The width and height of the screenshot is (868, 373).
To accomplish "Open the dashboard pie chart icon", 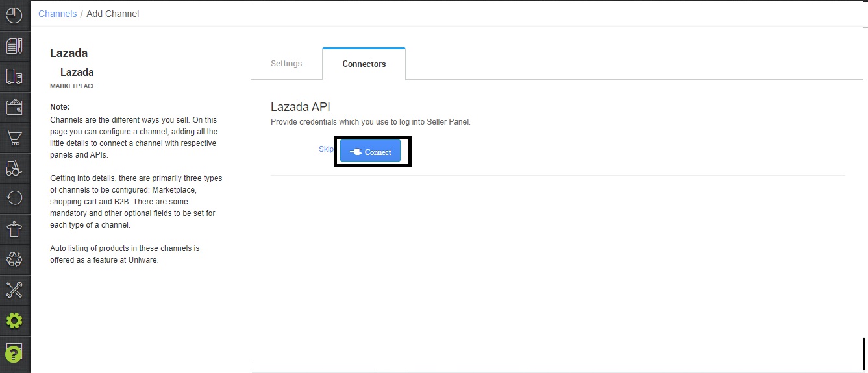I will [14, 15].
